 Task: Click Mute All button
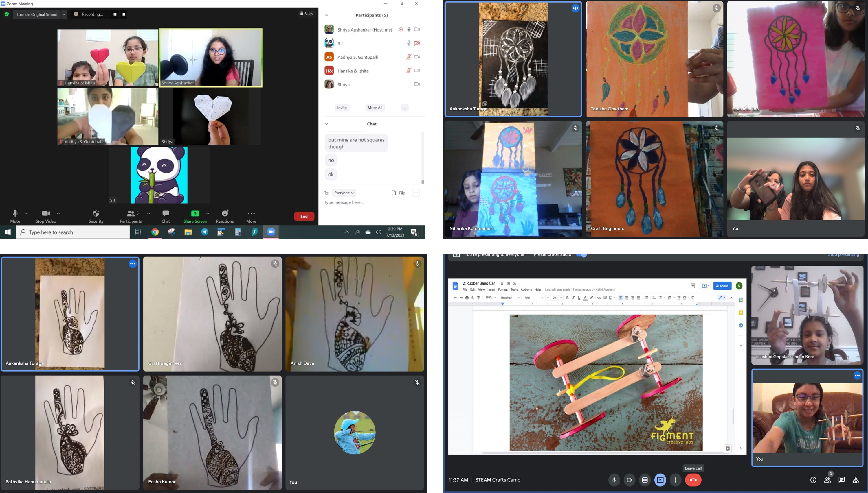click(375, 108)
